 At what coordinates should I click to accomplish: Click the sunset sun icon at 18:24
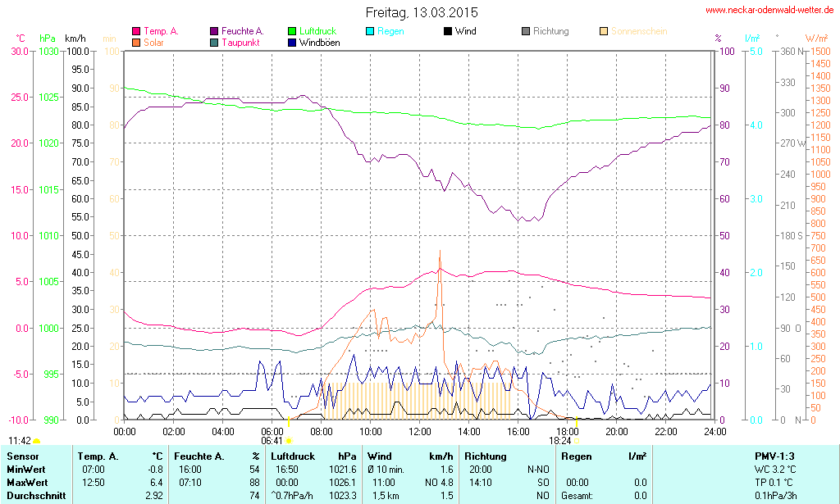[x=576, y=441]
